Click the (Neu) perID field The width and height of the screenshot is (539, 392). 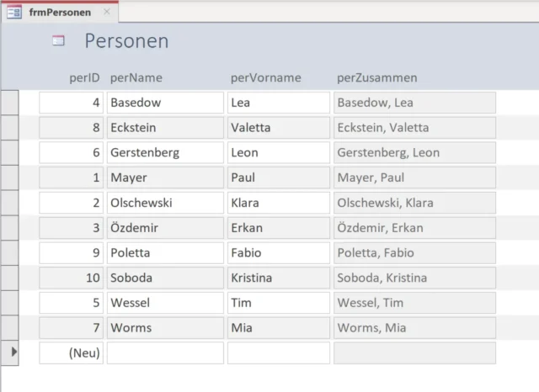tap(72, 353)
